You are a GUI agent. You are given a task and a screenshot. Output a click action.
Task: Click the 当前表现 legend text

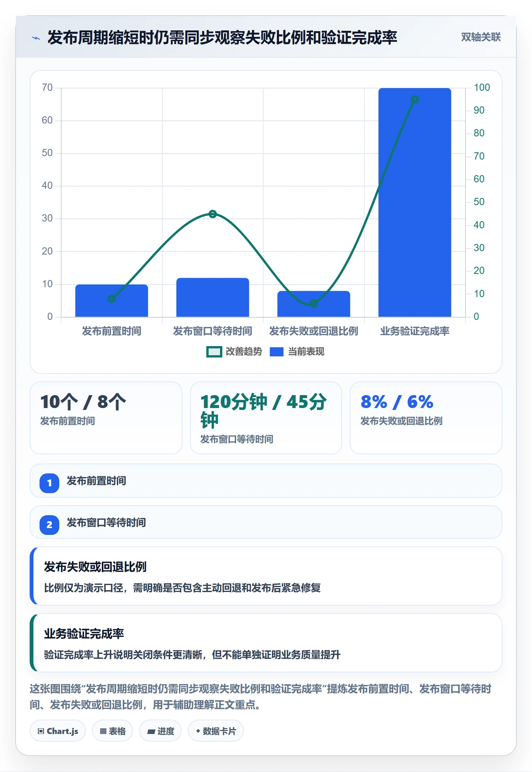(x=306, y=352)
